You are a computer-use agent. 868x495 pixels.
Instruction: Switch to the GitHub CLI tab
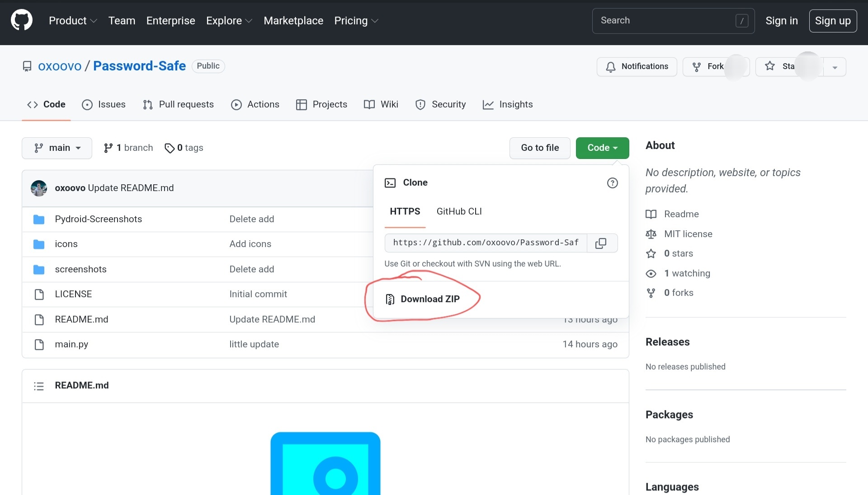point(459,211)
